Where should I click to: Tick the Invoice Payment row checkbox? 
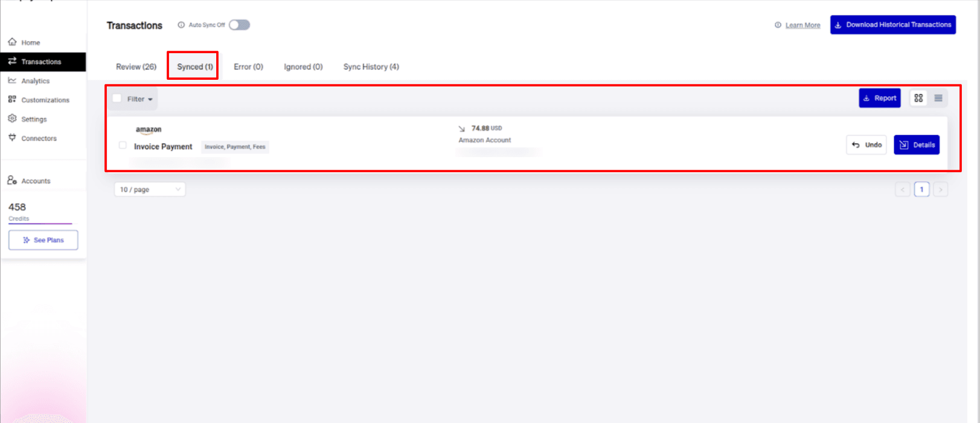123,145
